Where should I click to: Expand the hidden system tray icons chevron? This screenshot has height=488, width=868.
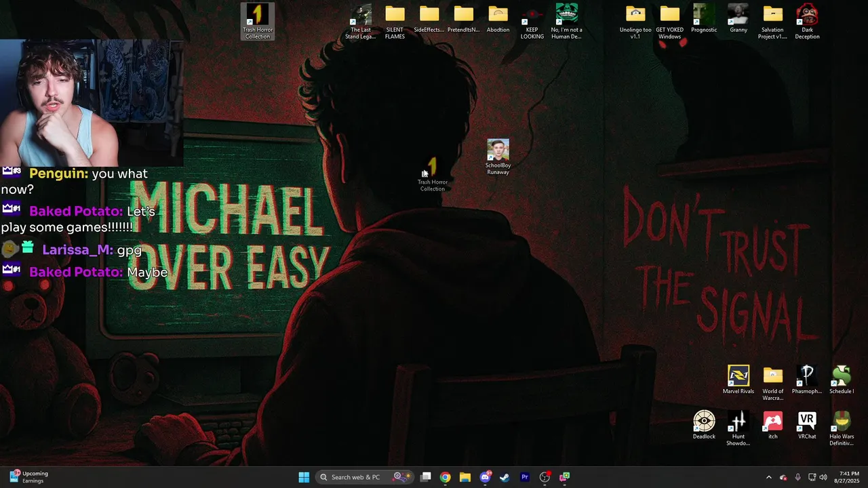(768, 477)
